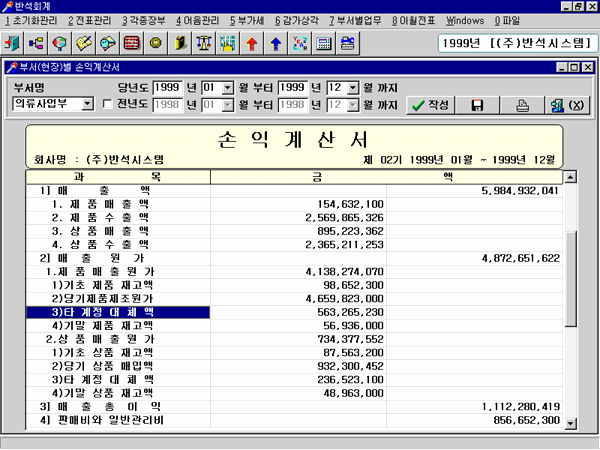Screen dimensions: 600x450
Task: Open the 3 각종장부 menu
Action: (x=144, y=21)
